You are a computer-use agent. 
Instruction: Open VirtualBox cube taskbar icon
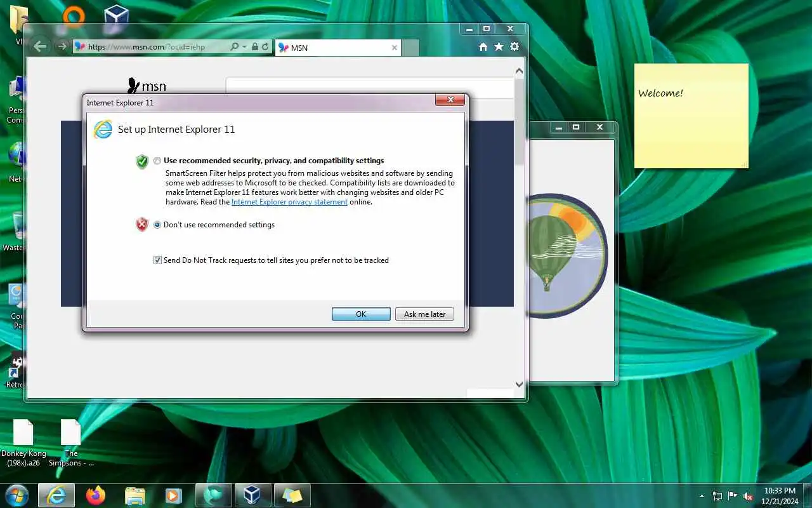(x=253, y=495)
